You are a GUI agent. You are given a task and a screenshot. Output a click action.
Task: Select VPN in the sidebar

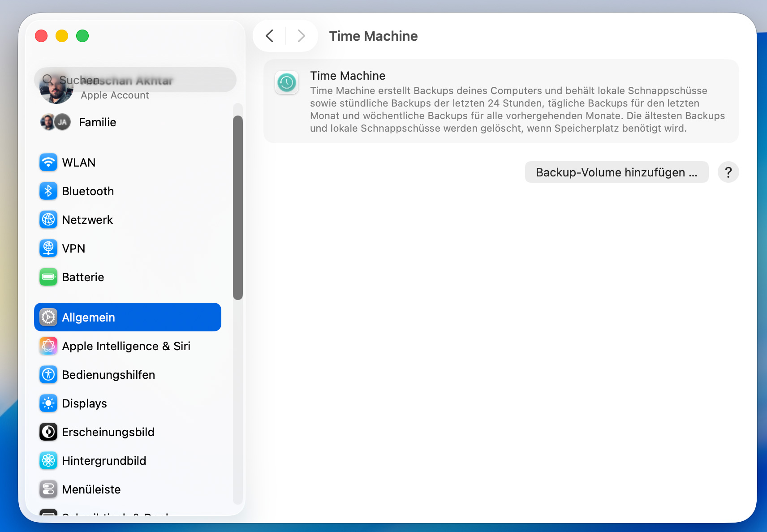(128, 249)
